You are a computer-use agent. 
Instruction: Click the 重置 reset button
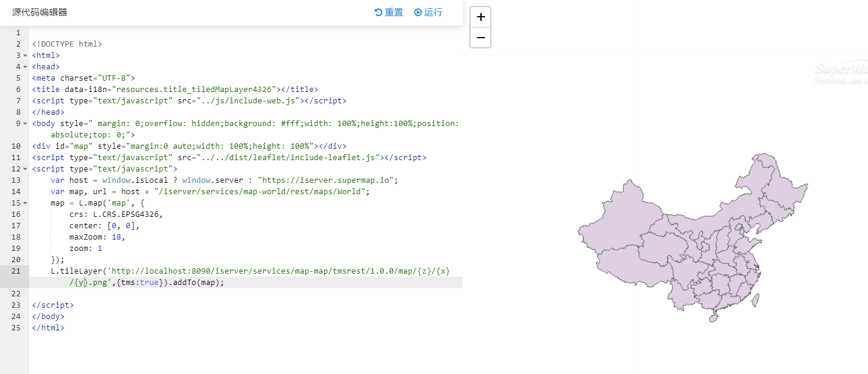point(389,13)
